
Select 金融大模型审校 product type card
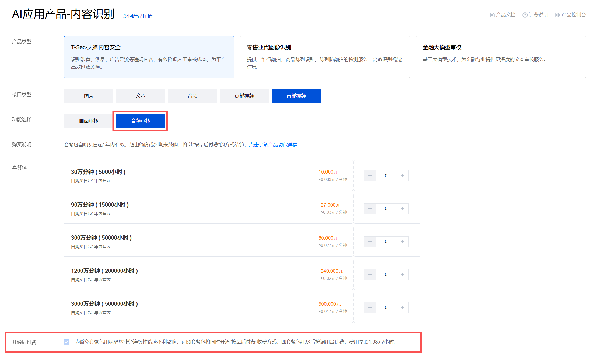(500, 57)
